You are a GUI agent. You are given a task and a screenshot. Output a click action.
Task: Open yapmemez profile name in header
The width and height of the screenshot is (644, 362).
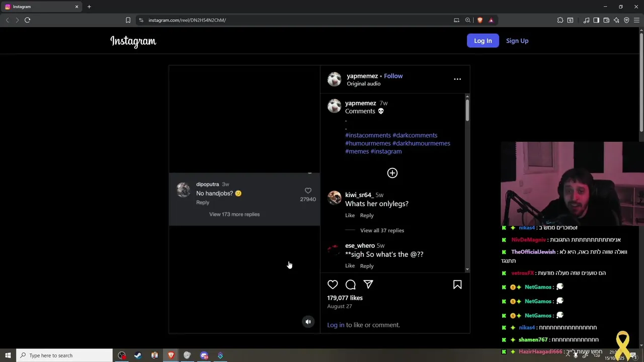[362, 76]
